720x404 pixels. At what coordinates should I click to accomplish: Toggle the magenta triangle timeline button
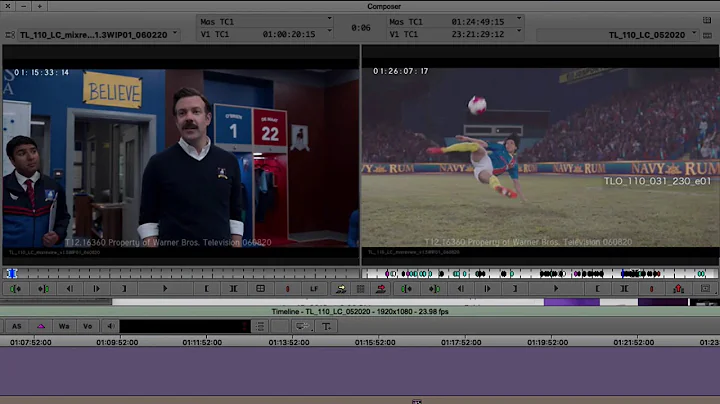click(40, 326)
